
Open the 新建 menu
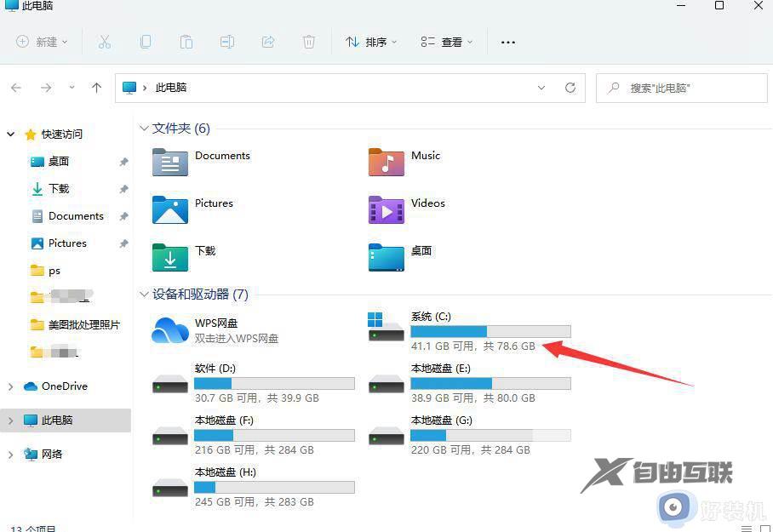click(x=40, y=42)
